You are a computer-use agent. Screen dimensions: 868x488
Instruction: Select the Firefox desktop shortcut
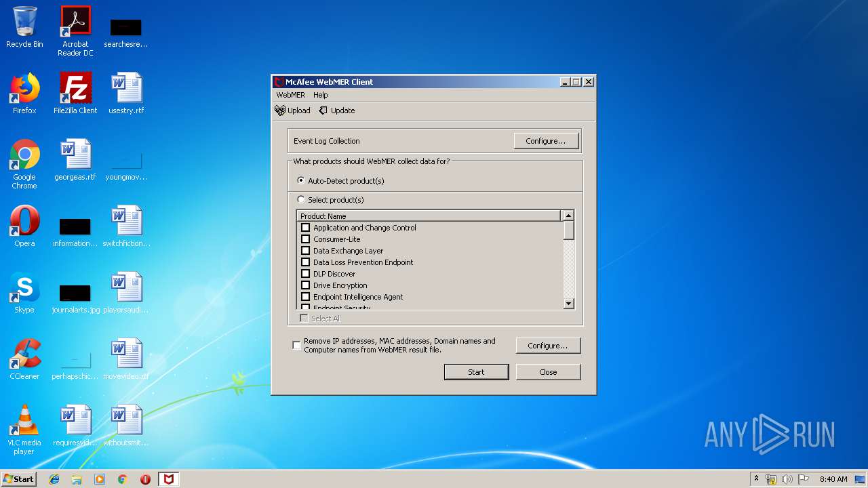pos(24,94)
